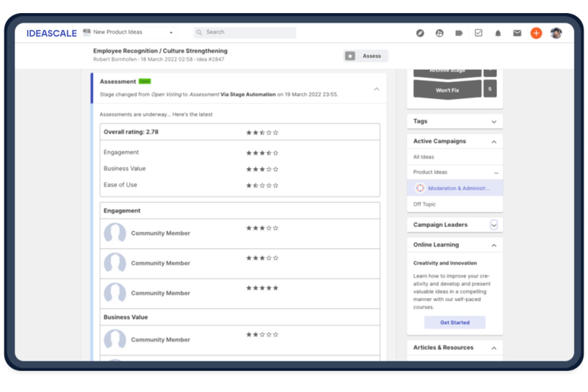This screenshot has width=588, height=392.
Task: Collapse the Product Ideas campaign group
Action: (x=496, y=173)
